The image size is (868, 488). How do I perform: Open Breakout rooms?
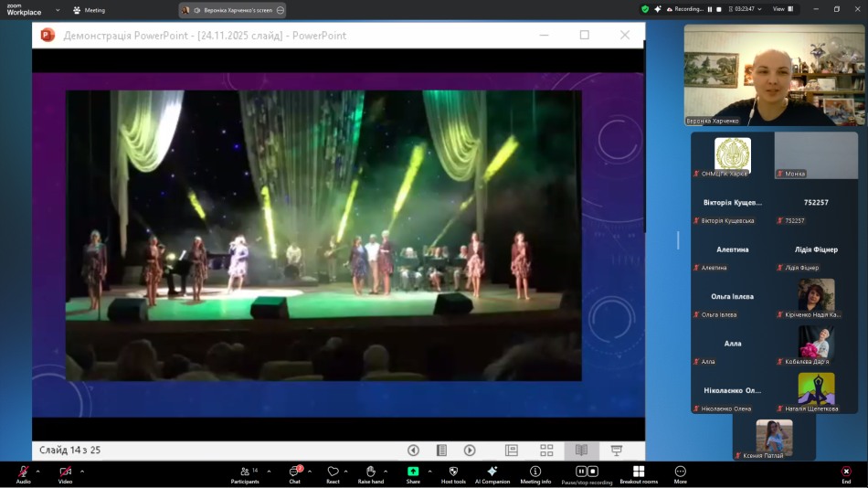click(638, 473)
